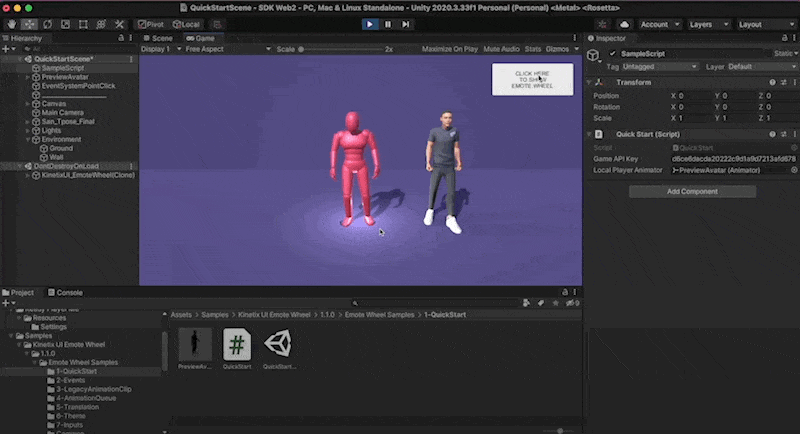Open the Display 1 dropdown

click(x=161, y=49)
